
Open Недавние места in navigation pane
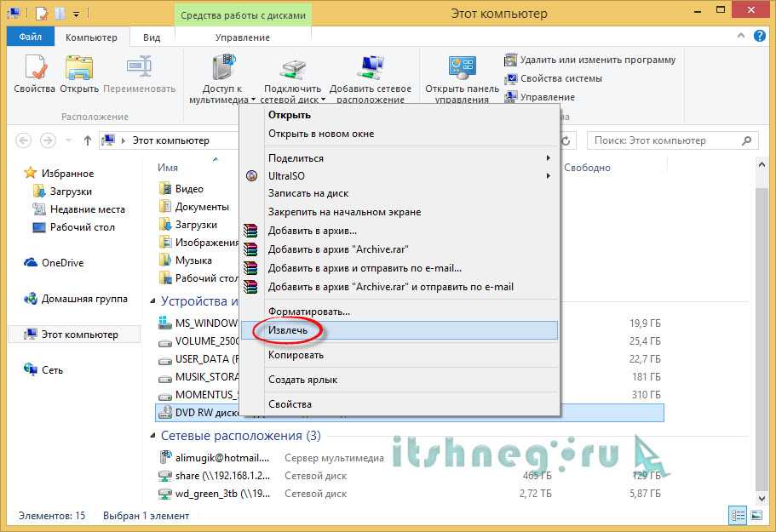coord(79,209)
